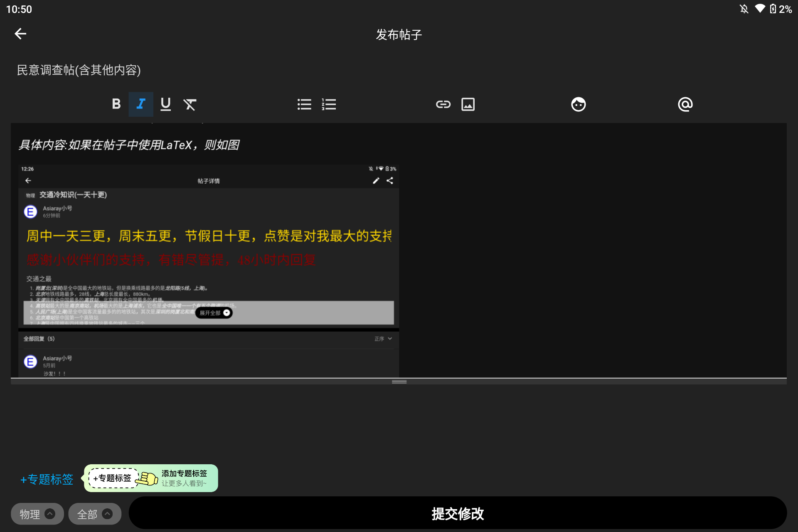Mention a user with the @ icon
The height and width of the screenshot is (532, 798).
(x=685, y=104)
